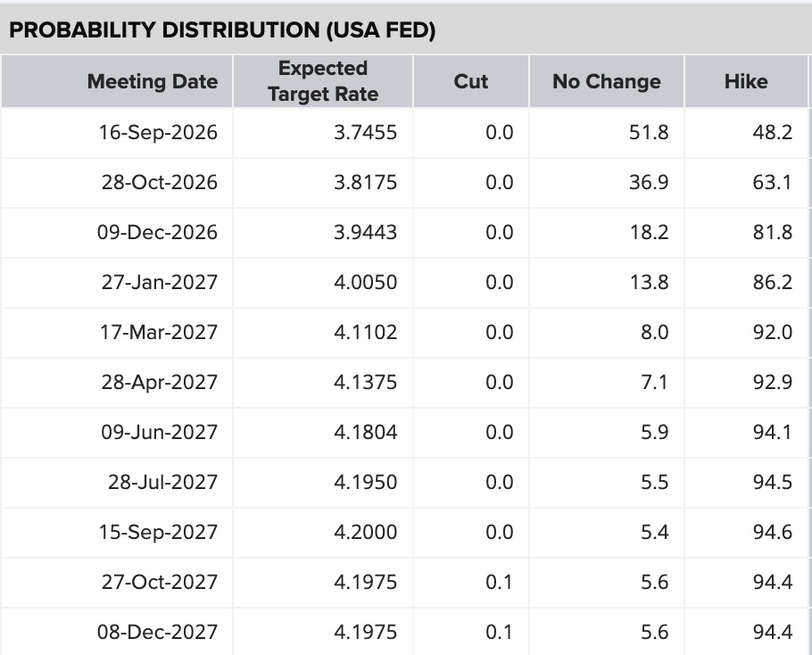The height and width of the screenshot is (655, 812).
Task: Click the 28-Jul-2027 meeting date
Action: coord(162,482)
